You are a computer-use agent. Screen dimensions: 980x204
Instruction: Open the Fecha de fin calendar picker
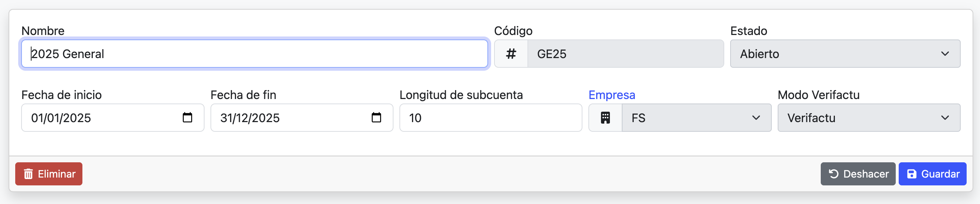point(376,117)
